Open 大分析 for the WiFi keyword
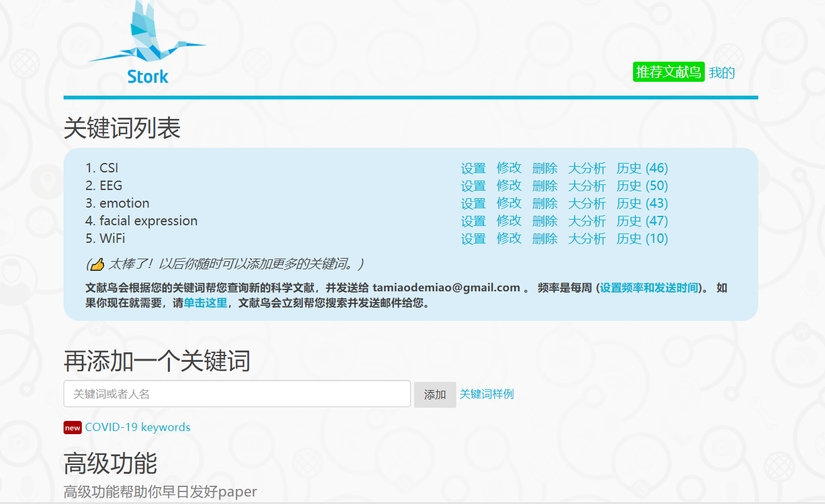Image resolution: width=825 pixels, height=504 pixels. (587, 238)
